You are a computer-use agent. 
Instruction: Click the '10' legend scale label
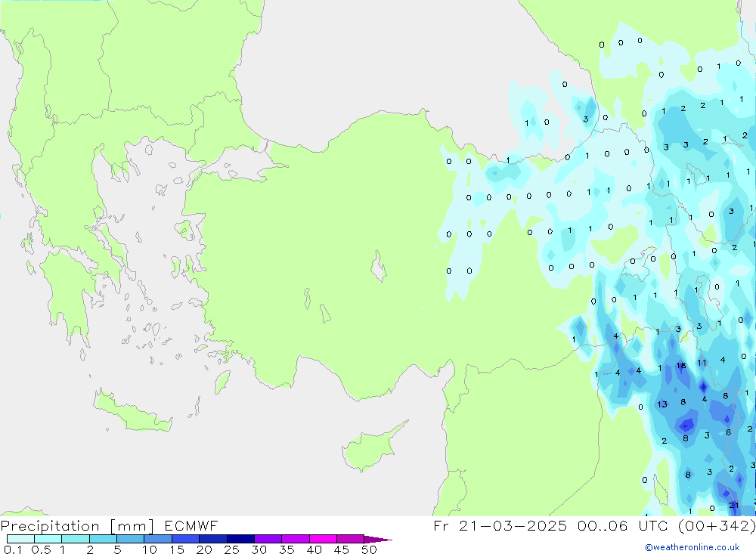pos(150,549)
